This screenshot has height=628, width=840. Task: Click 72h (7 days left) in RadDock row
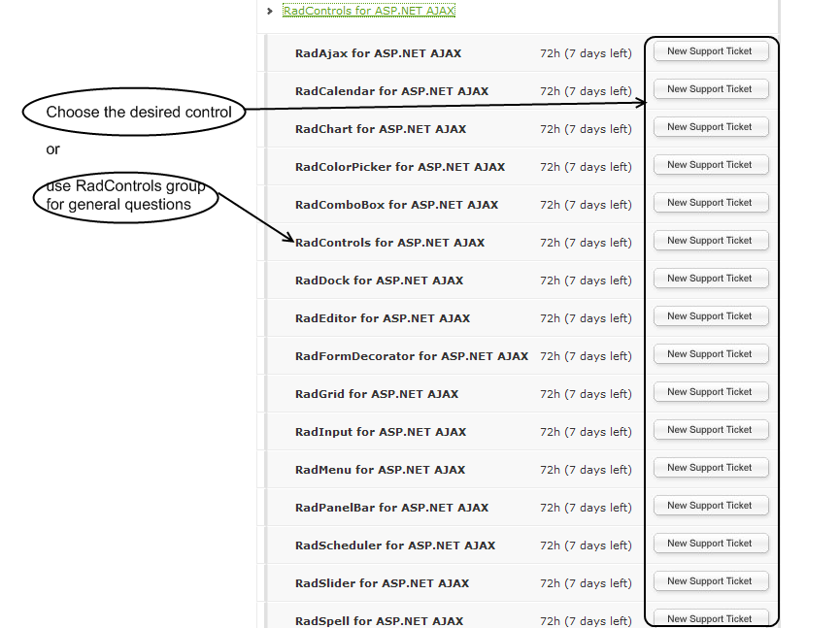587,281
